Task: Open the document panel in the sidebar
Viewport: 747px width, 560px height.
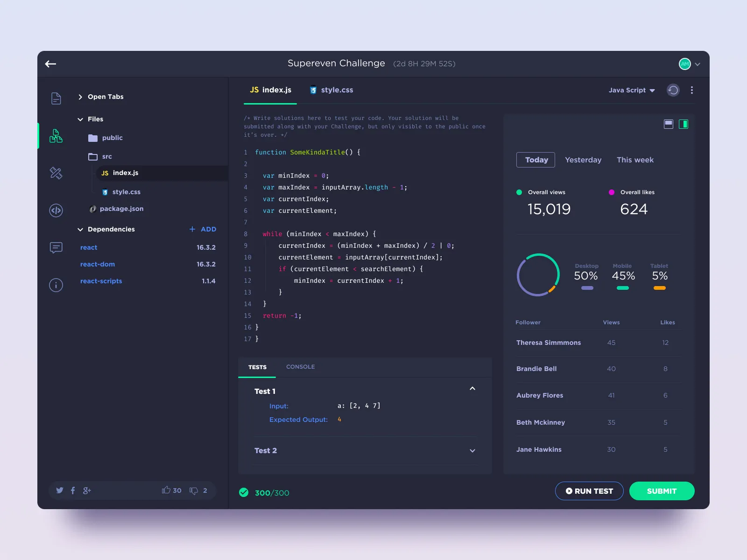Action: pyautogui.click(x=56, y=98)
